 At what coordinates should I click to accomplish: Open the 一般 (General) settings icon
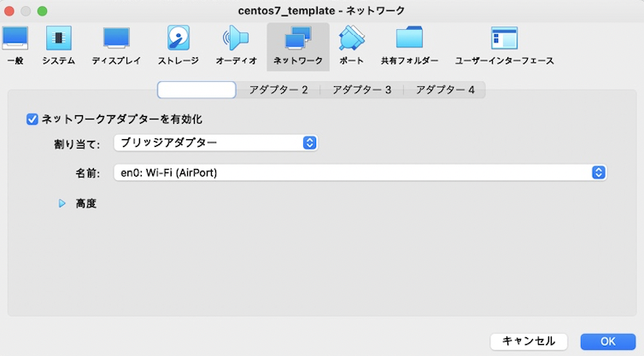pyautogui.click(x=15, y=46)
